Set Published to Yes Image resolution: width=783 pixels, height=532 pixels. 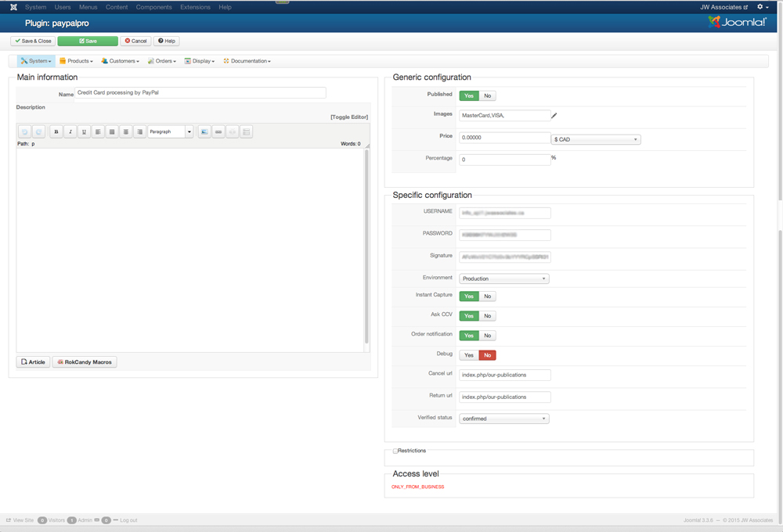pyautogui.click(x=469, y=95)
